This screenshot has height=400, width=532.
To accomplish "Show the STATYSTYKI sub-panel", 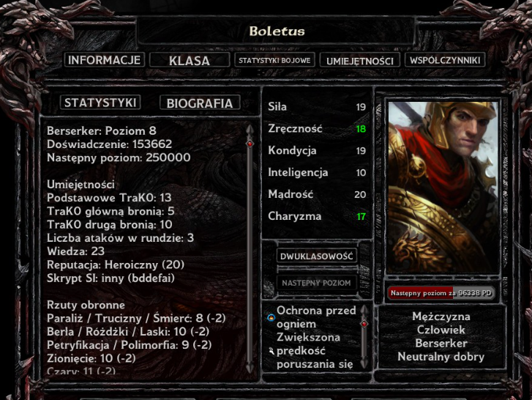I will pos(100,103).
